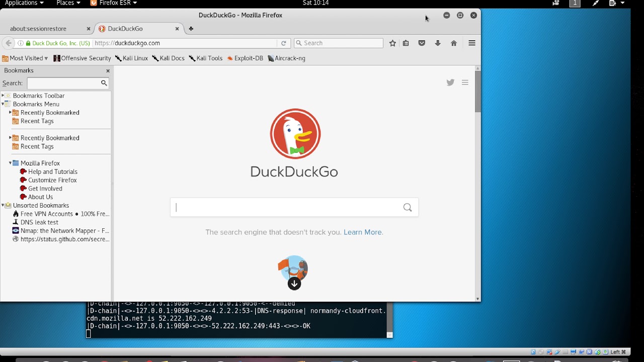Open the Firefox hamburger menu
Screen dimensions: 644x362
click(x=472, y=43)
